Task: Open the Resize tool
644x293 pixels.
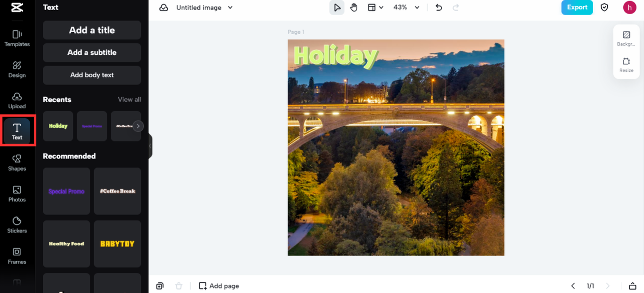Action: 626,65
